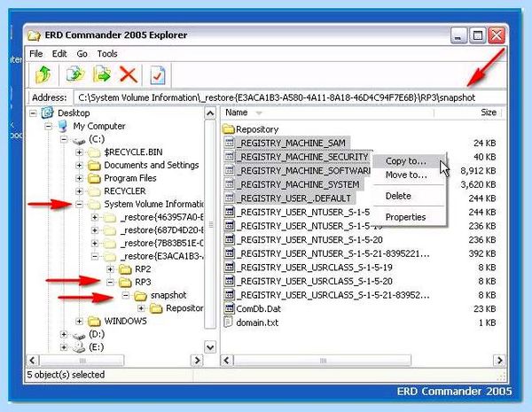
Task: Click the Move To toolbar icon
Action: click(x=102, y=74)
